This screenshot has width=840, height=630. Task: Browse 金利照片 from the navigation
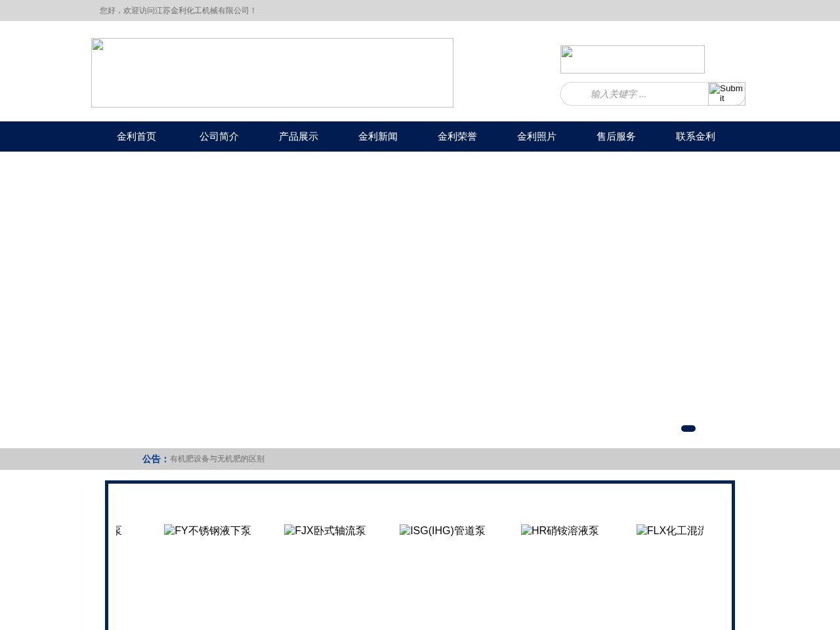[x=536, y=136]
